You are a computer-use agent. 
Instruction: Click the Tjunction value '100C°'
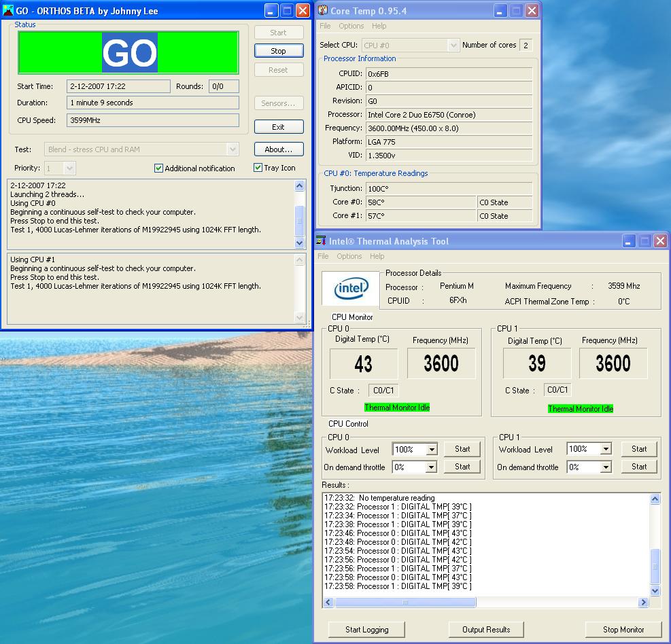pos(449,189)
